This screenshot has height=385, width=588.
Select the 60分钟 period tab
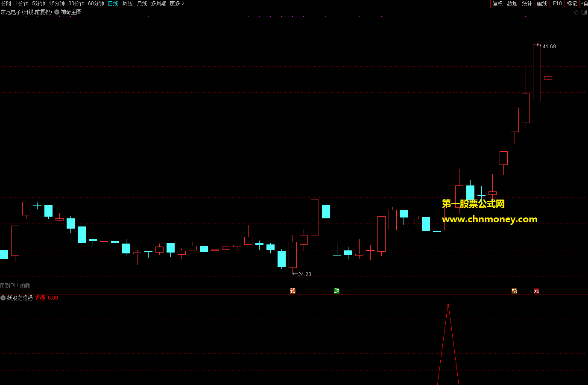click(96, 3)
